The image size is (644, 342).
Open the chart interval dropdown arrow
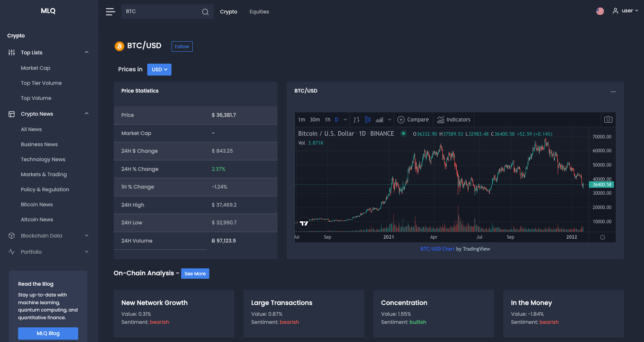pyautogui.click(x=345, y=120)
